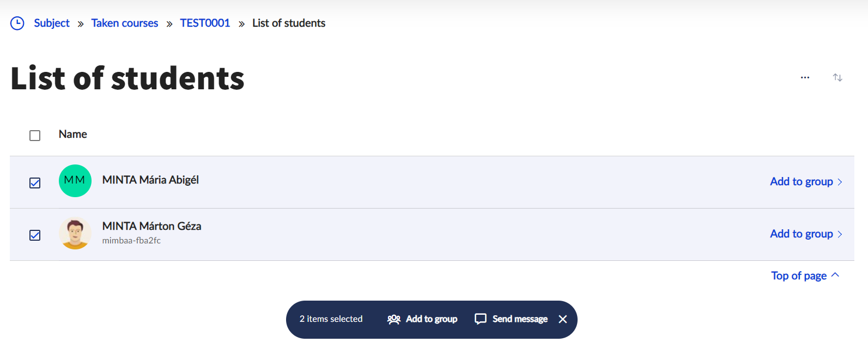This screenshot has width=868, height=348.
Task: Click the Name column header
Action: click(73, 135)
